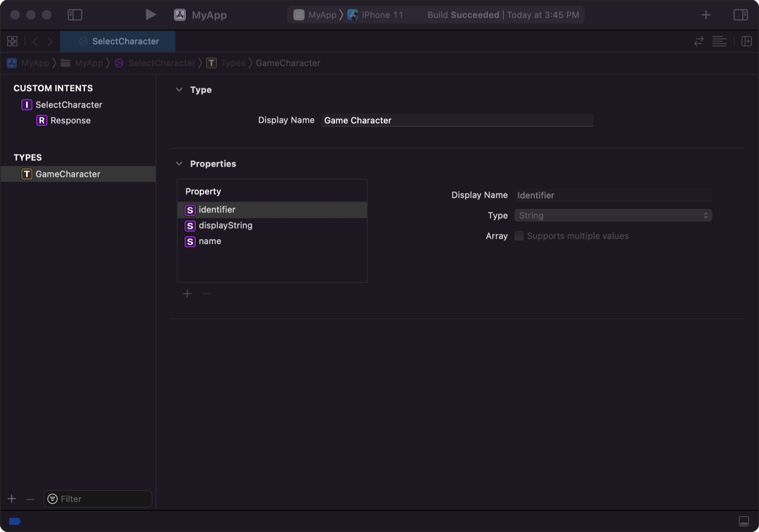
Task: Remove the selected property with minus
Action: pyautogui.click(x=207, y=294)
